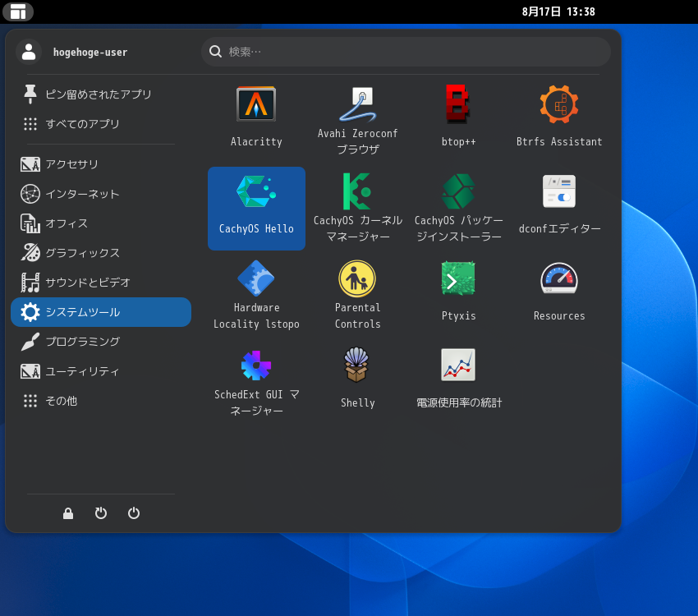Launch dconf editor
Viewport: 698px width, 616px height.
coord(559,209)
